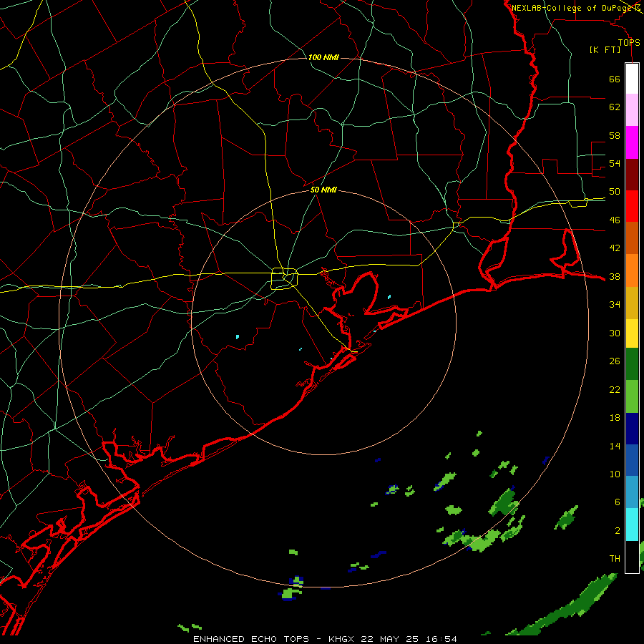Click the "22 MAY 25" date text

(x=389, y=639)
